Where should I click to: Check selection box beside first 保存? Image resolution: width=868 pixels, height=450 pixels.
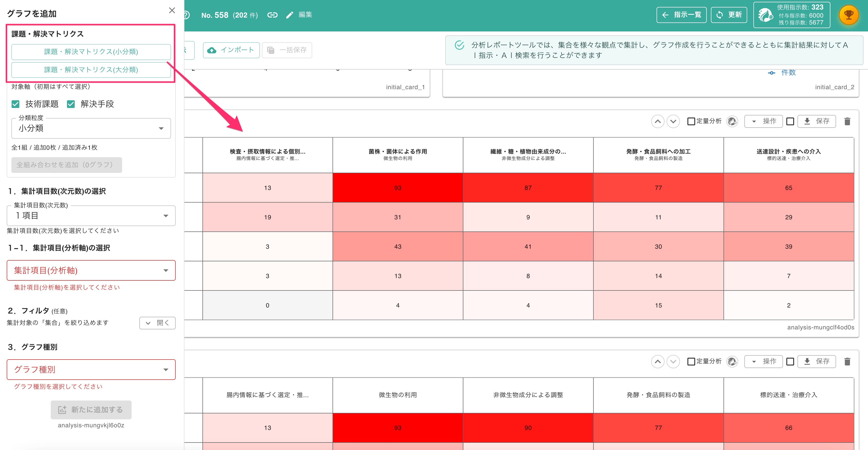click(790, 121)
